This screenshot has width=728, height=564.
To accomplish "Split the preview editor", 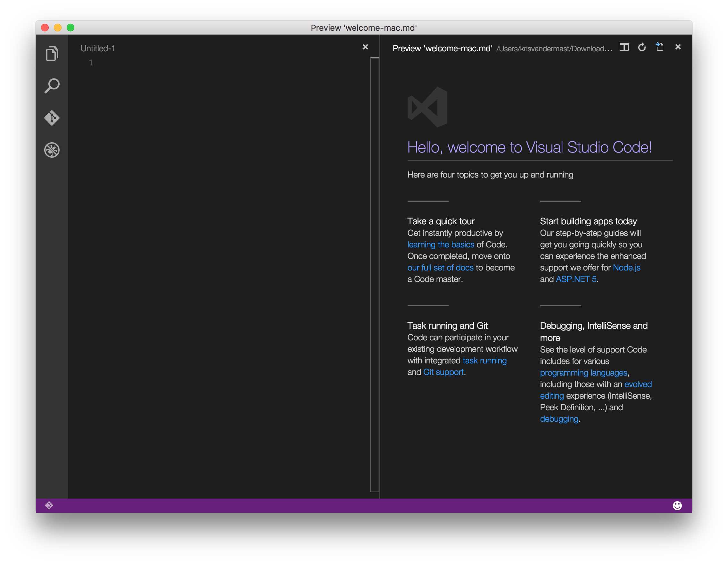I will click(x=624, y=47).
